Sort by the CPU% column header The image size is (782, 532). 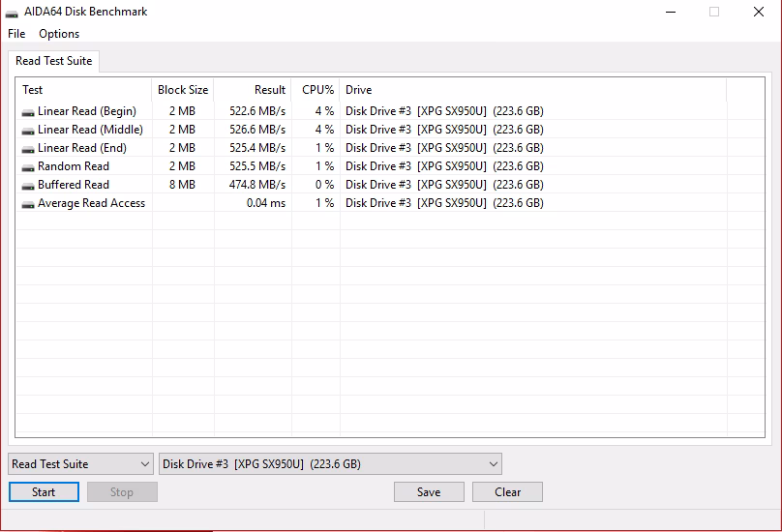tap(316, 90)
